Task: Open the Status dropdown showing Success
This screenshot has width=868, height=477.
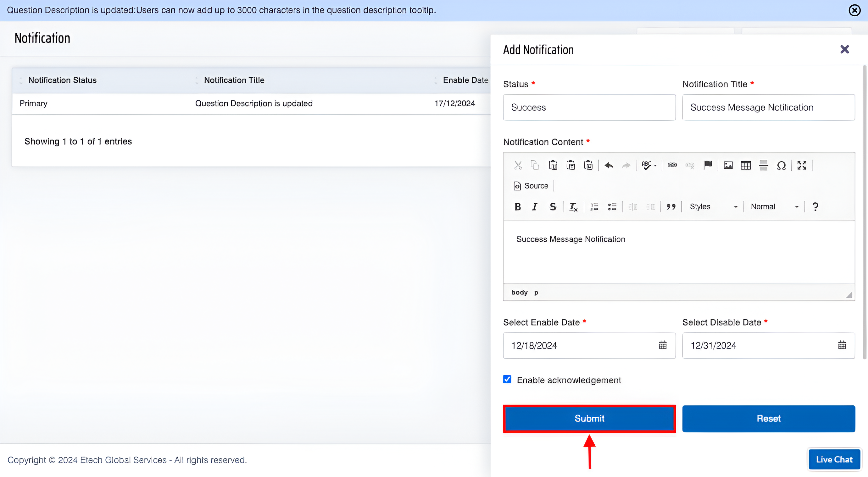Action: [x=589, y=107]
